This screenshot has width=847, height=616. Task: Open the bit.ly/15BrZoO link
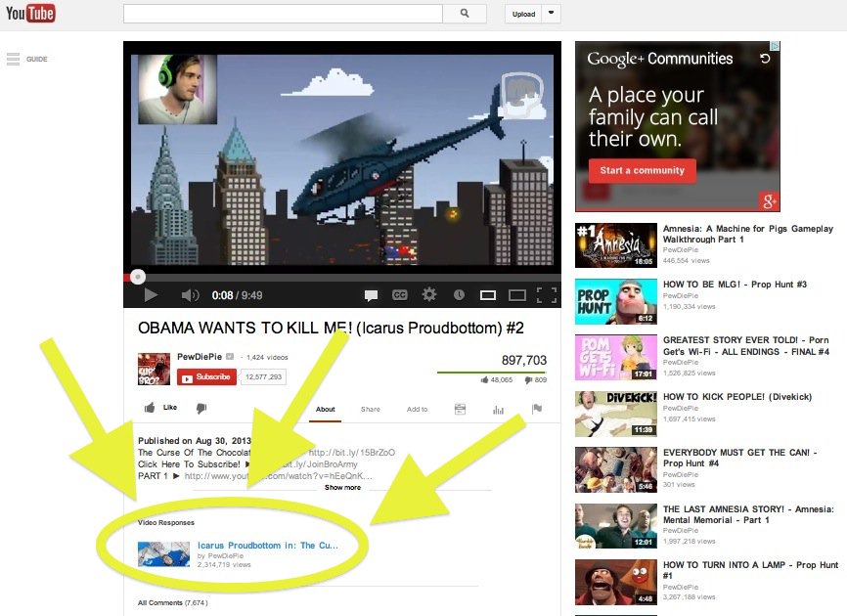coord(352,453)
